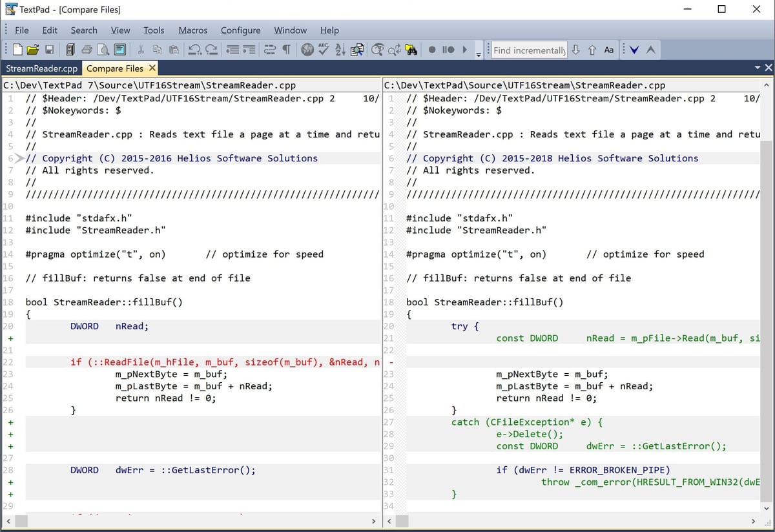This screenshot has height=532, width=775.
Task: Click the Find eye-magnifier icon
Action: pos(378,50)
